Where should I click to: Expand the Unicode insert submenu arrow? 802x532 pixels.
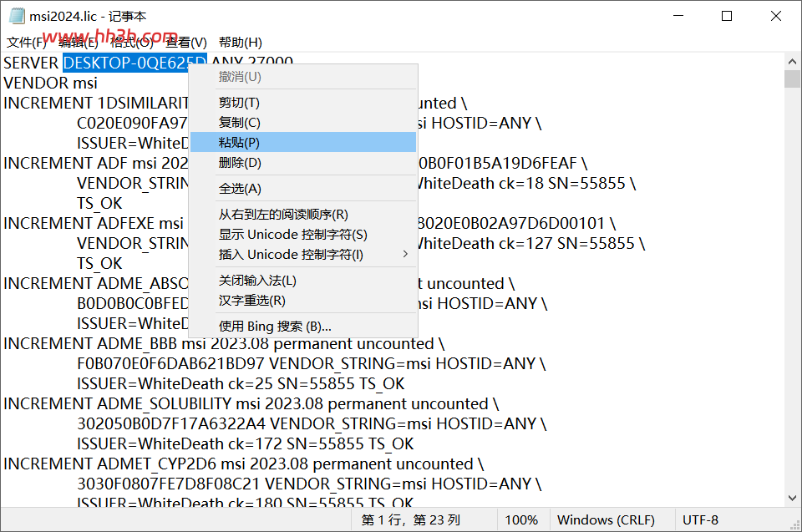[405, 254]
